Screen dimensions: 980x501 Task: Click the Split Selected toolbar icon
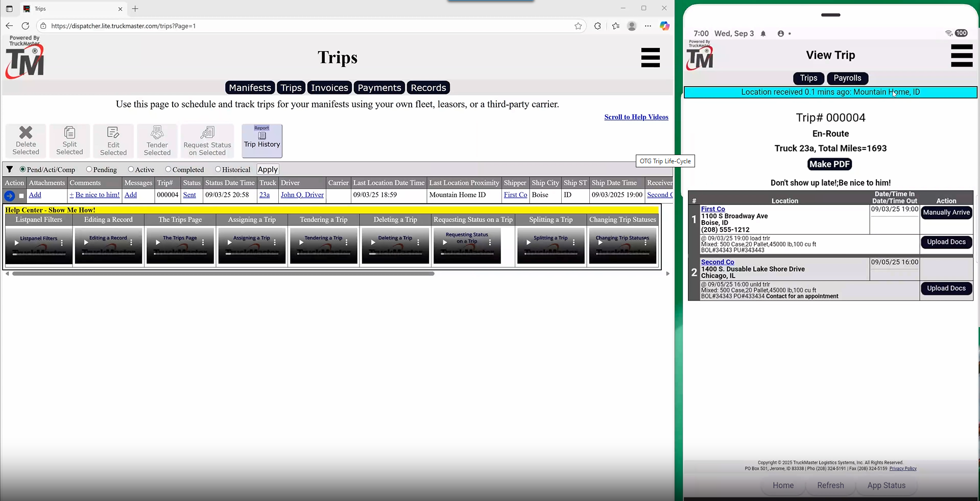(69, 141)
